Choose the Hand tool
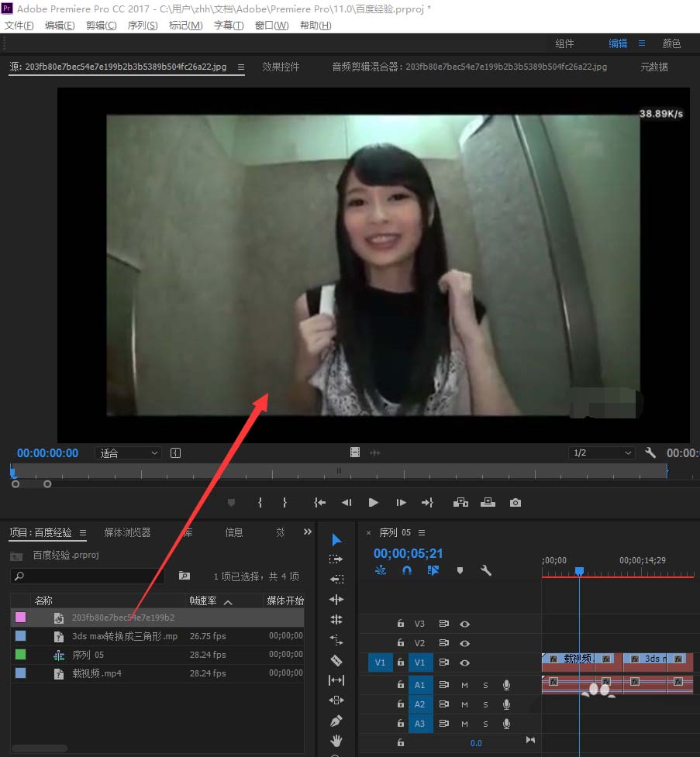700x757 pixels. coord(336,741)
